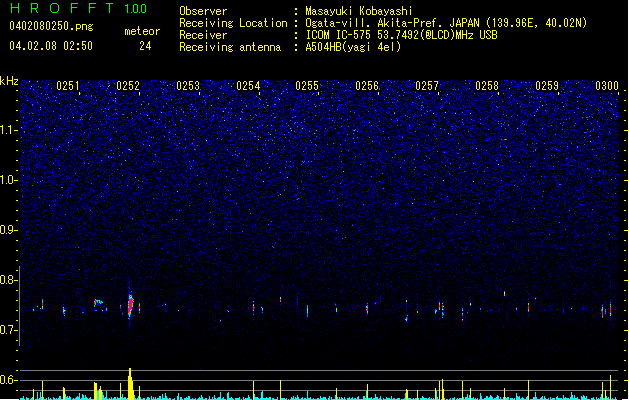
Task: Click the 0300 time marker
Action: point(607,86)
